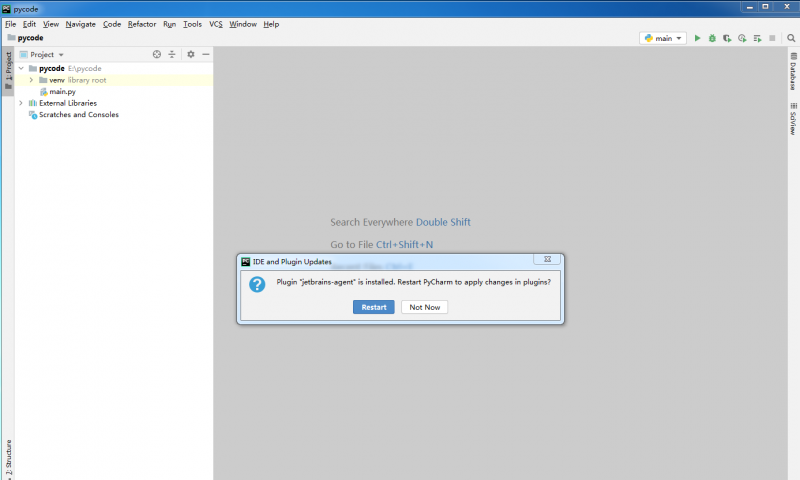Screen dimensions: 800x480
Task: Expand External Libraries tree node
Action: pos(21,103)
